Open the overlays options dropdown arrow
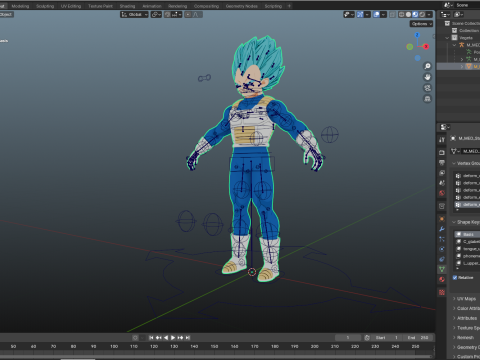Viewport: 480px width, 360px height. pos(384,15)
